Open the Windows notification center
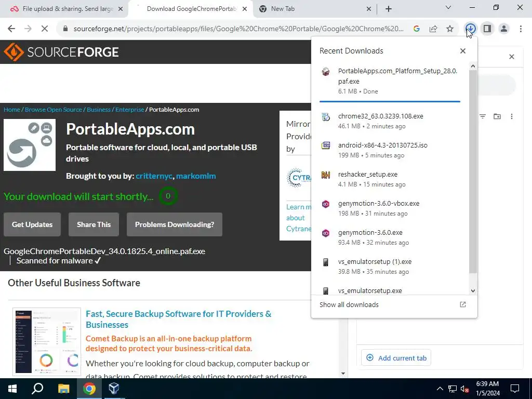This screenshot has height=399, width=532. pyautogui.click(x=515, y=389)
